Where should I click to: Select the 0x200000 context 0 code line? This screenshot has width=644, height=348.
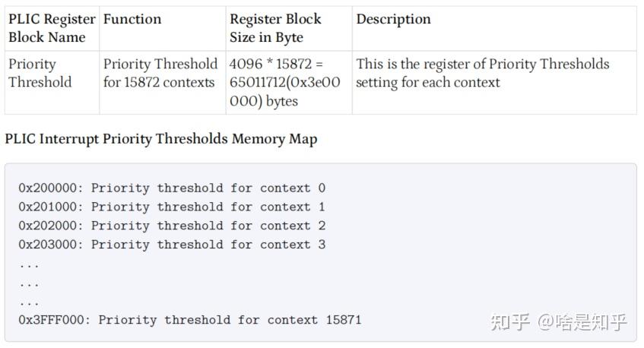pos(172,188)
